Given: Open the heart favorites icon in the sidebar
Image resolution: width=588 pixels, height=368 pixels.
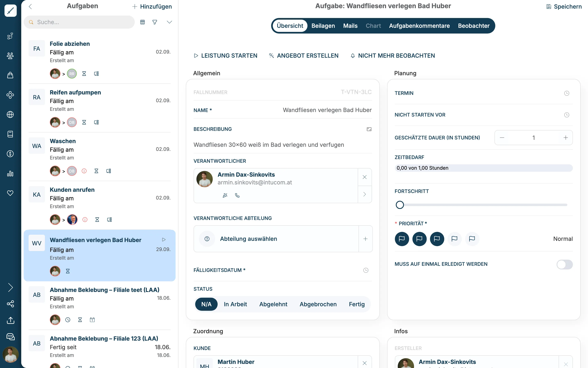Looking at the screenshot, I should (10, 193).
